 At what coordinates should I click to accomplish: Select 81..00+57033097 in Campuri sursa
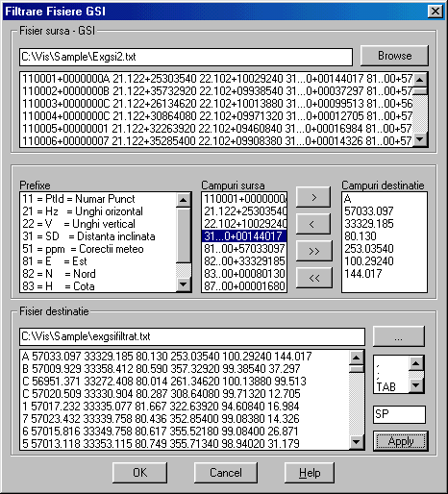coord(244,248)
